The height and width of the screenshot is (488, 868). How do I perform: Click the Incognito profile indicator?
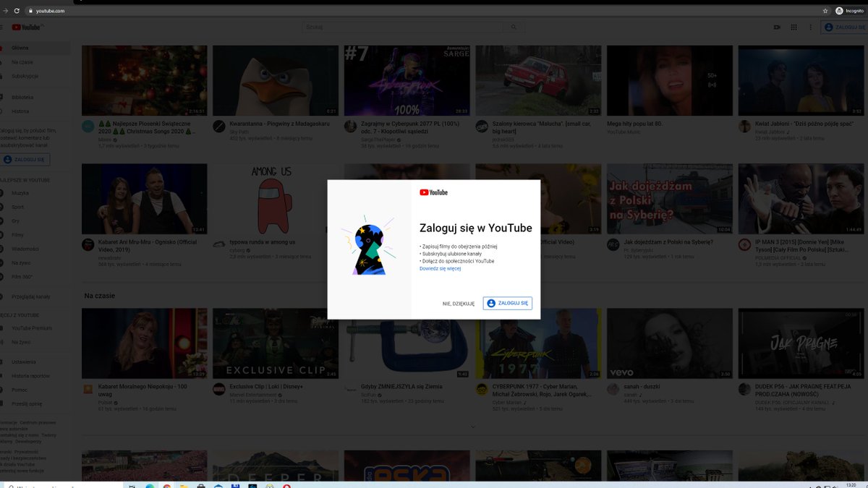(850, 11)
